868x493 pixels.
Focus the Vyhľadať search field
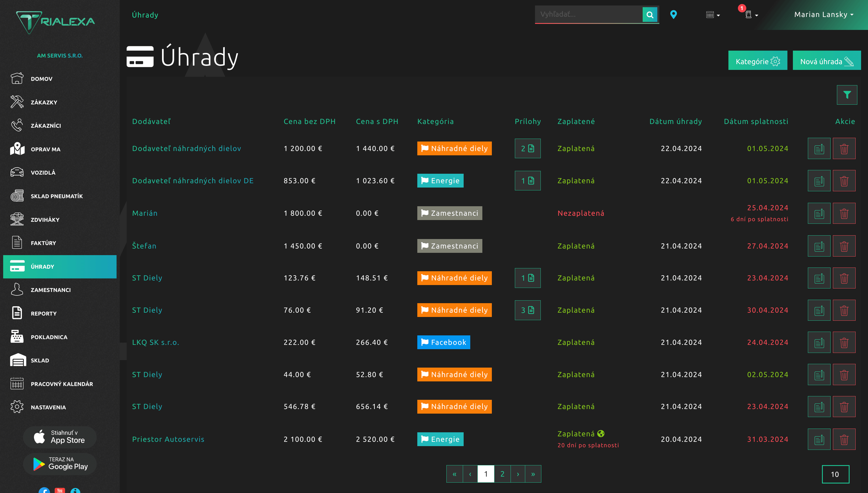(589, 15)
